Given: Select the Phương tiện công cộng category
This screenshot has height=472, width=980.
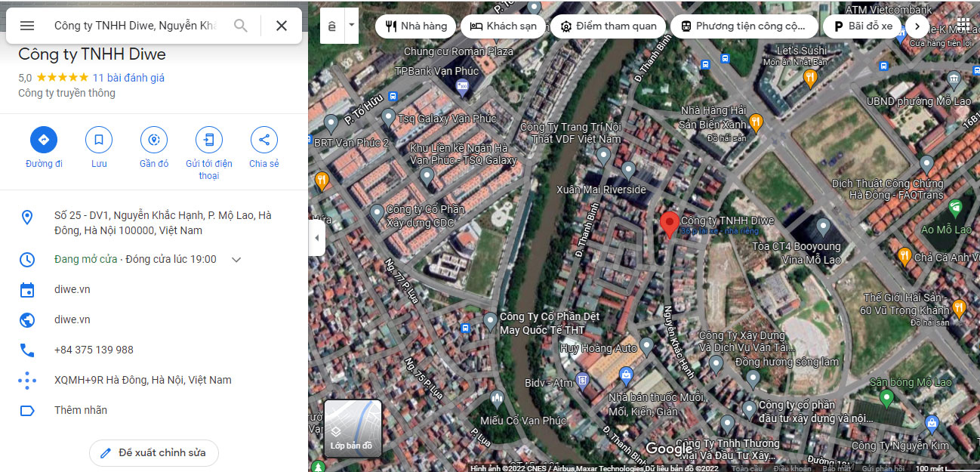Looking at the screenshot, I should click(x=743, y=25).
